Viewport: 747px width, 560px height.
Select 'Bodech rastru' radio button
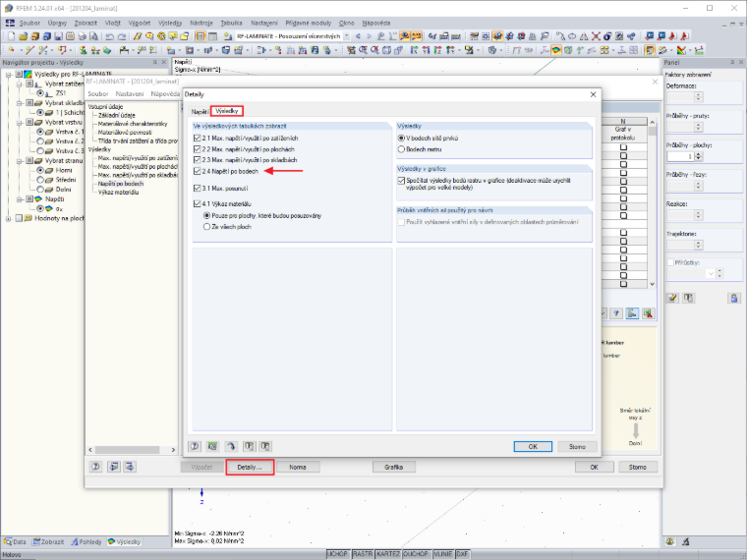tap(401, 149)
